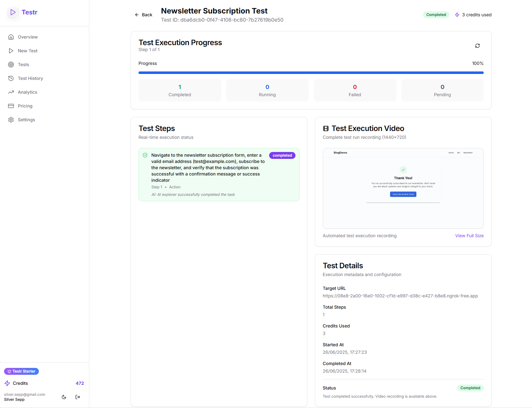Screen dimensions: 532x408
Task: Refresh the test execution progress
Action: pos(477,46)
